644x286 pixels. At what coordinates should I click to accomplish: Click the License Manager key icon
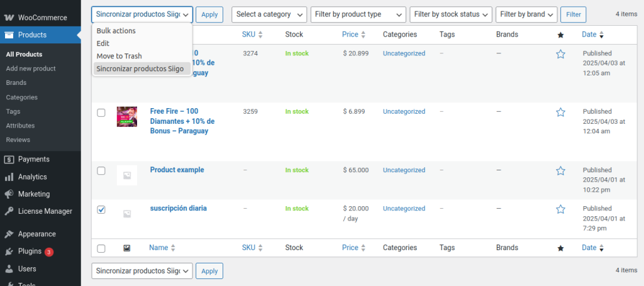tap(9, 211)
